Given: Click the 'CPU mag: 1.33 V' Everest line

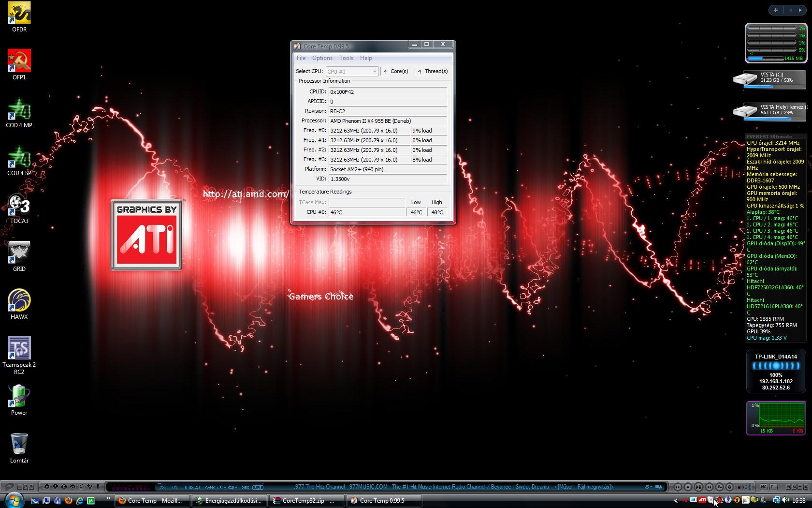Looking at the screenshot, I should point(767,338).
